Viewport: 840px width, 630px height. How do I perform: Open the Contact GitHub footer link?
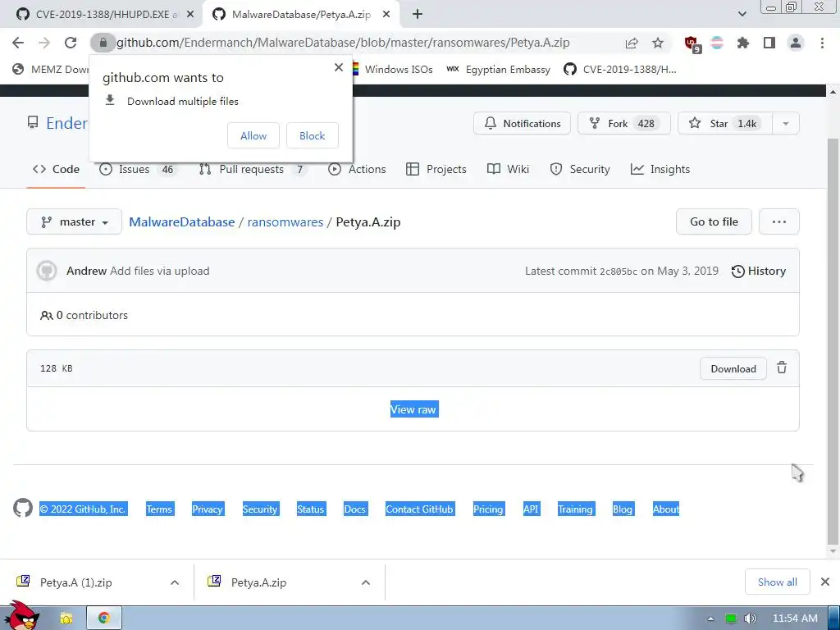coord(419,509)
